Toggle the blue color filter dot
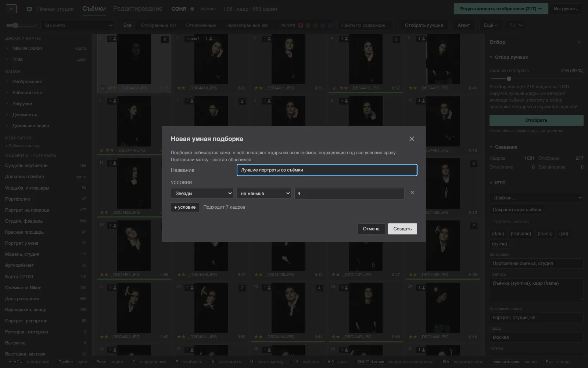 [323, 25]
